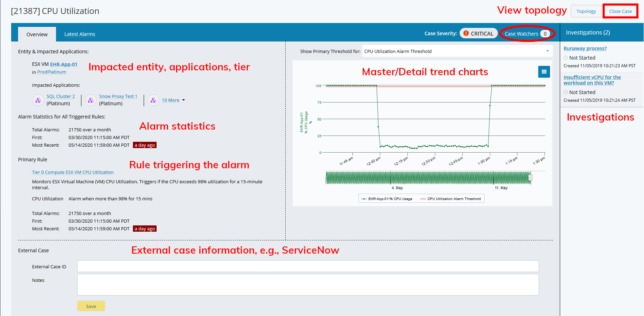Click the Case Watchers count badge 0

[545, 33]
